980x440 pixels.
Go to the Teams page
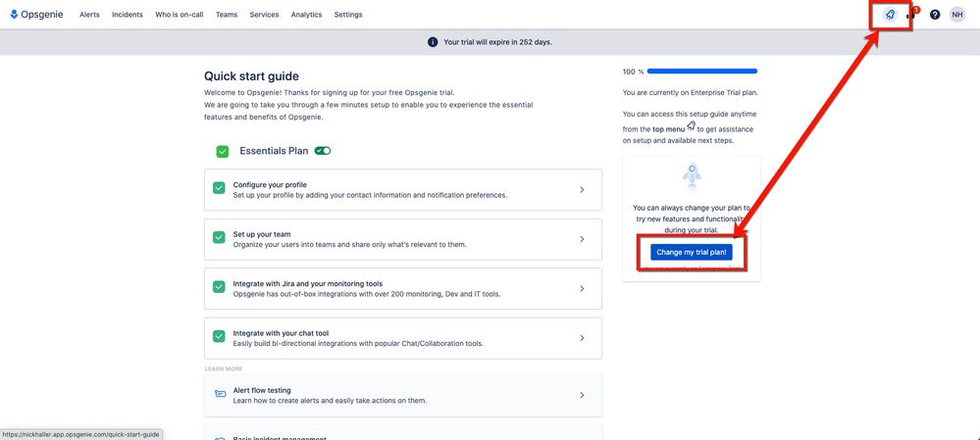pyautogui.click(x=227, y=15)
